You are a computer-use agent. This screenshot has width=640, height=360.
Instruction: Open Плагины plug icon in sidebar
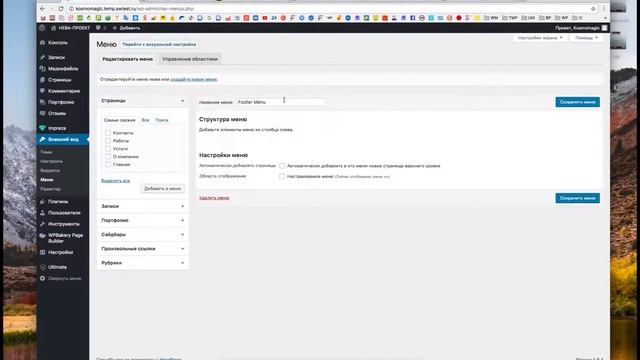[42, 202]
